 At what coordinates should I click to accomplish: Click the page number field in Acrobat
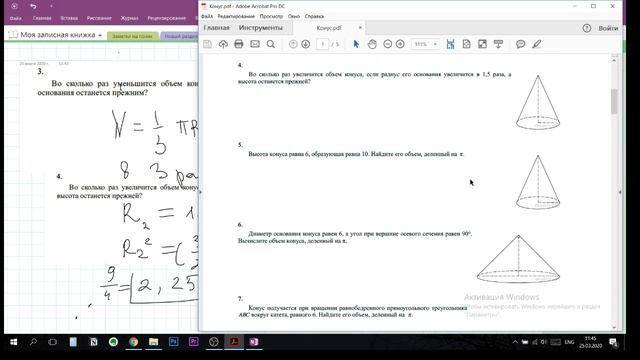322,44
